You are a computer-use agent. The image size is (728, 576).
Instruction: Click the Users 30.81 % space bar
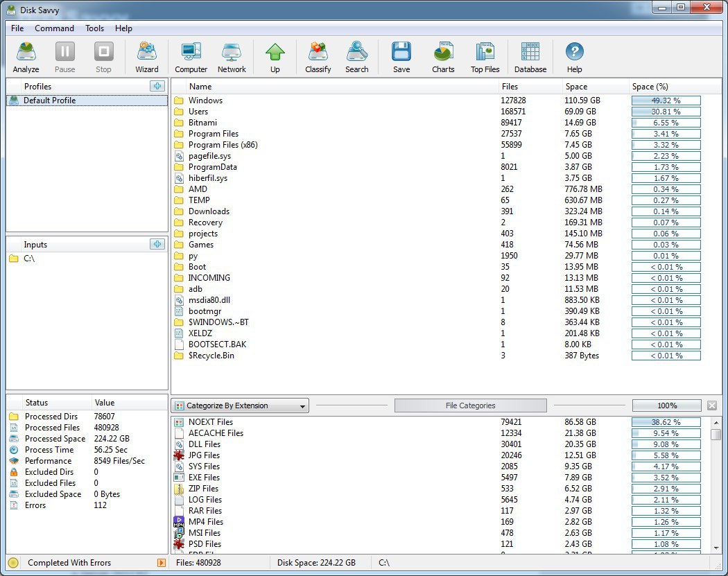[666, 112]
